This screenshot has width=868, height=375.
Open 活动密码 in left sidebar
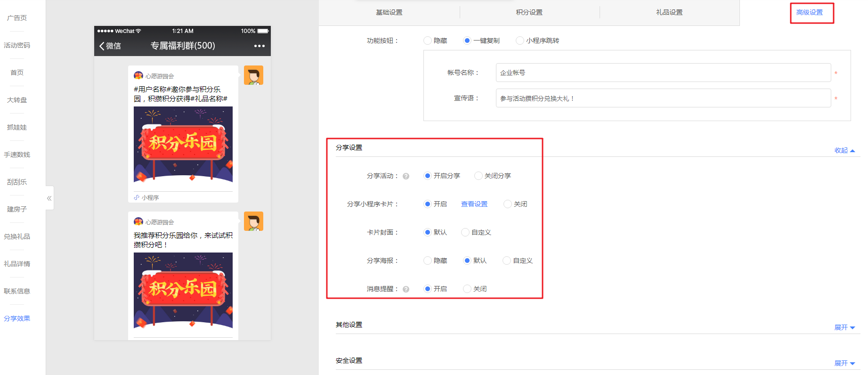click(x=17, y=45)
